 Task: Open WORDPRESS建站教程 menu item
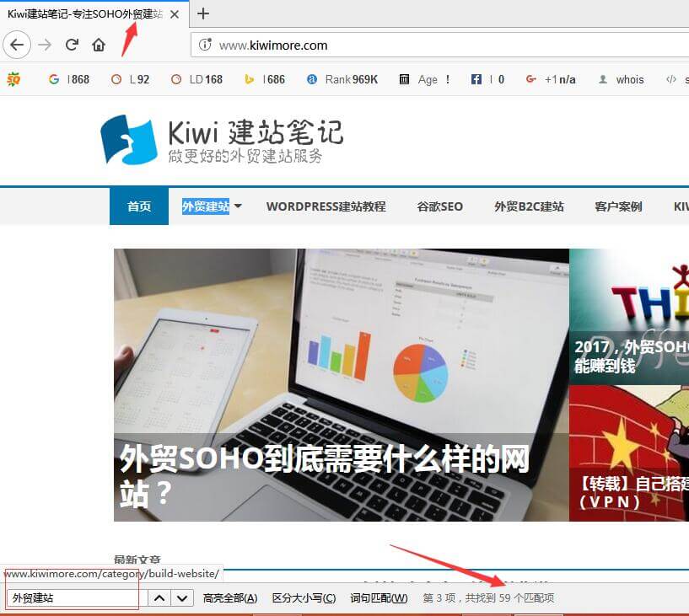click(x=326, y=206)
